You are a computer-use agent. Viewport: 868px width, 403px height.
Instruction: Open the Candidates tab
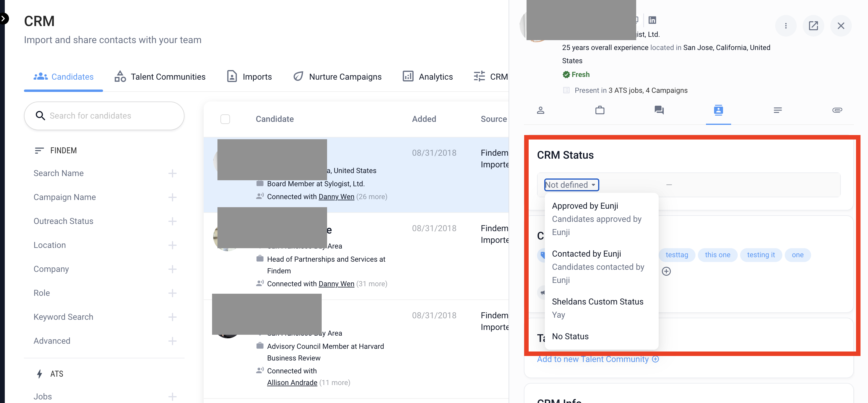tap(63, 77)
